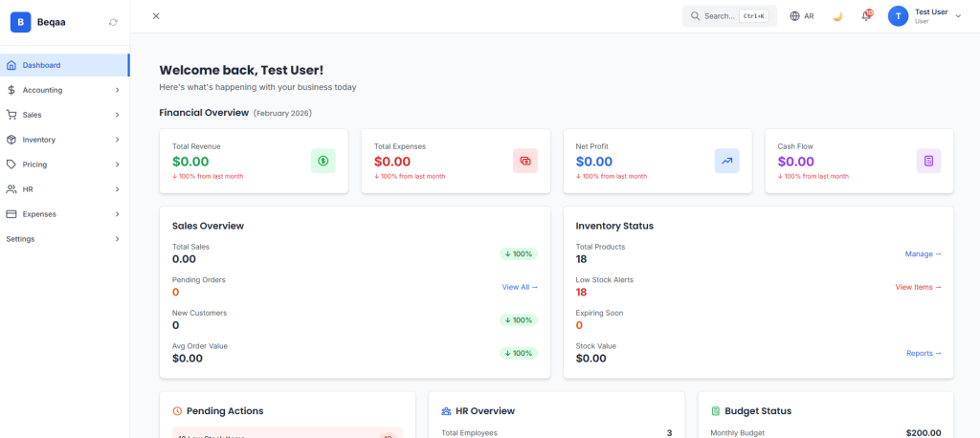Close the sidebar with X icon
980x438 pixels.
[156, 16]
